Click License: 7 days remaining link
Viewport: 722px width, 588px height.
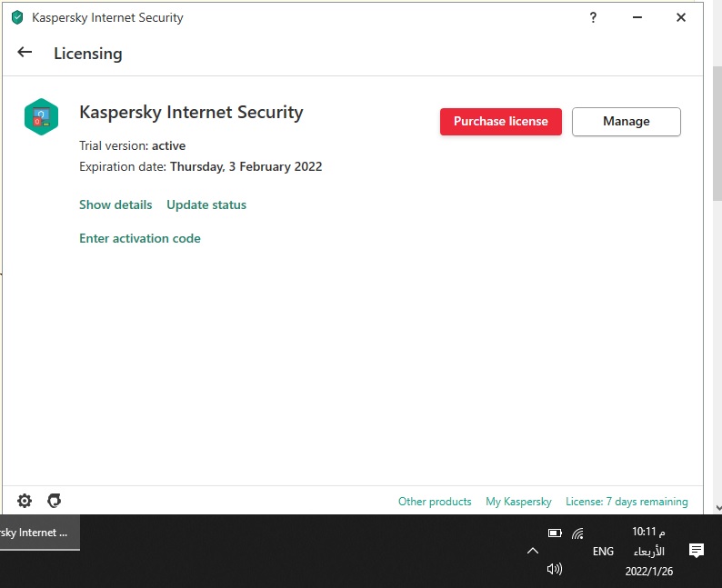[627, 502]
